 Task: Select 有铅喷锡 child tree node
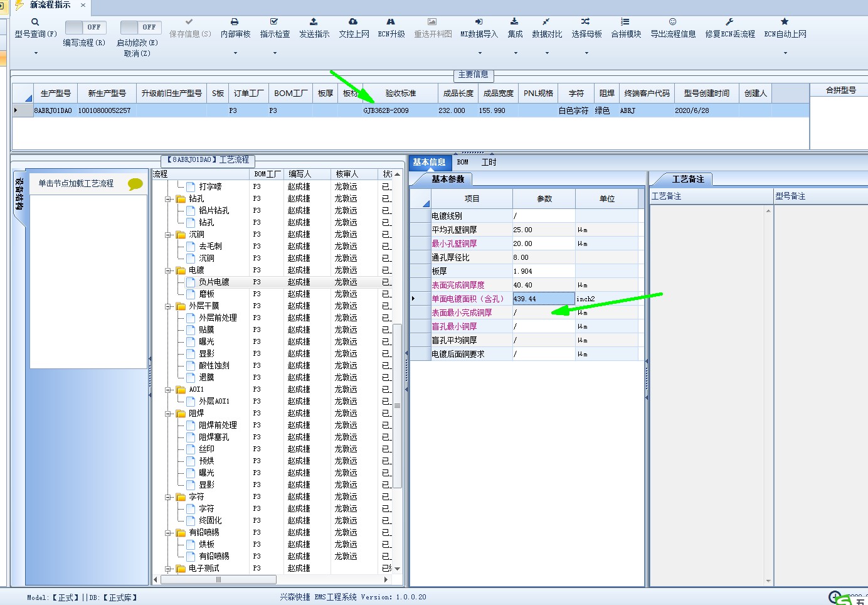coord(214,557)
